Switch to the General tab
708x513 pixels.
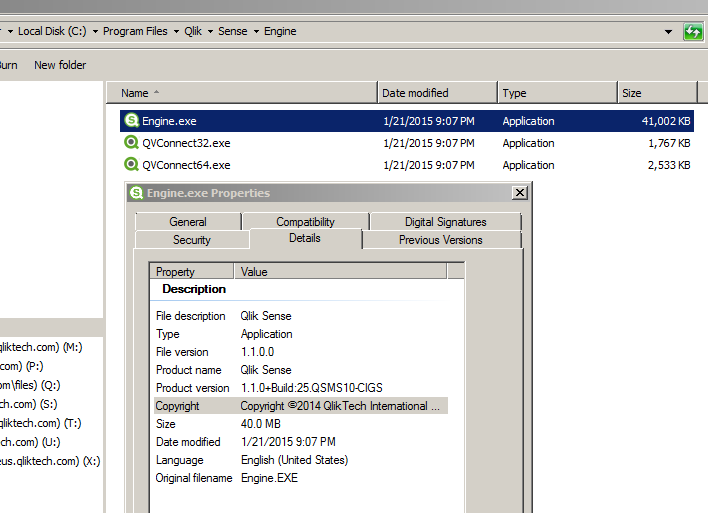(x=188, y=222)
